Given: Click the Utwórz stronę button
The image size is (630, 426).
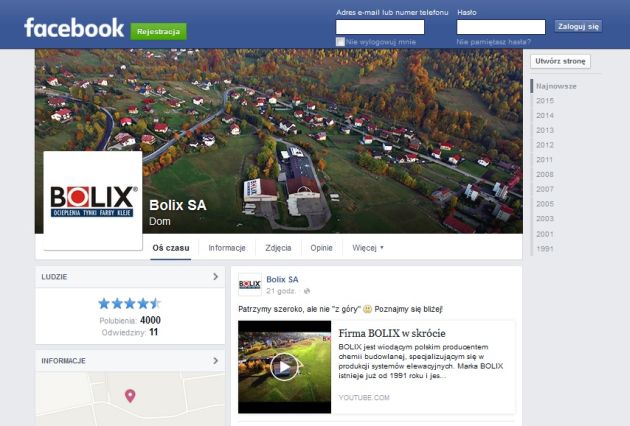Looking at the screenshot, I should pyautogui.click(x=560, y=61).
